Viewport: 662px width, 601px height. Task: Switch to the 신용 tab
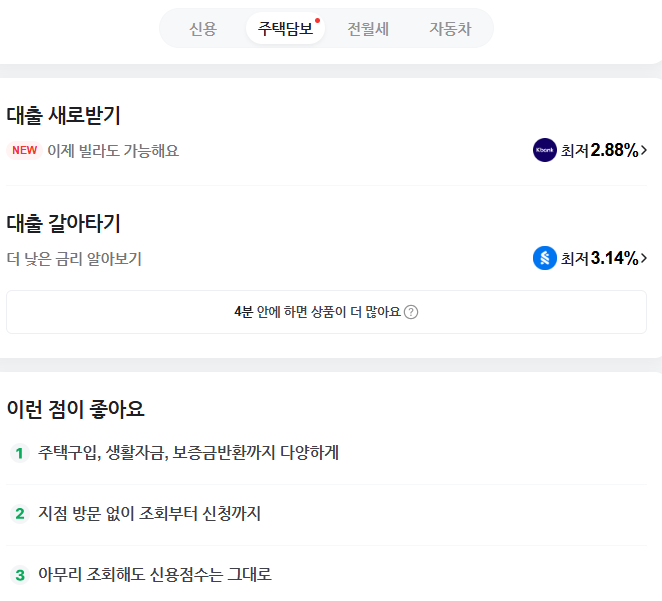[x=203, y=29]
